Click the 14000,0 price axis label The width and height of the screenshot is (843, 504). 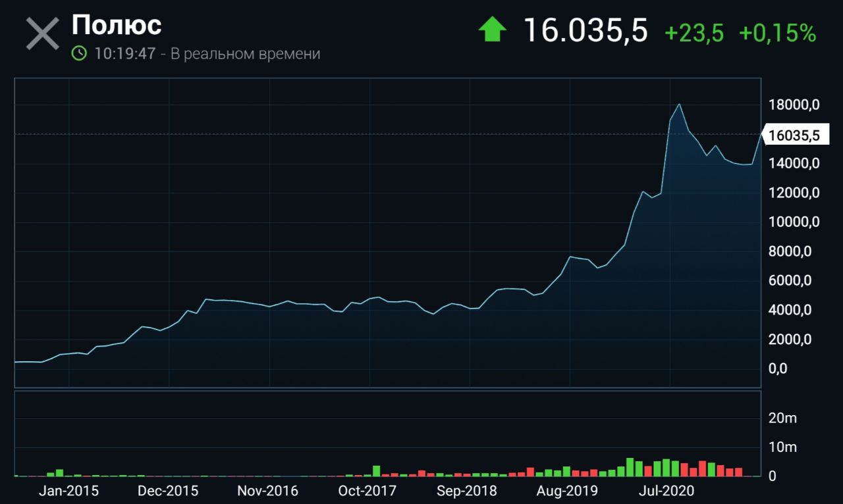(x=794, y=163)
